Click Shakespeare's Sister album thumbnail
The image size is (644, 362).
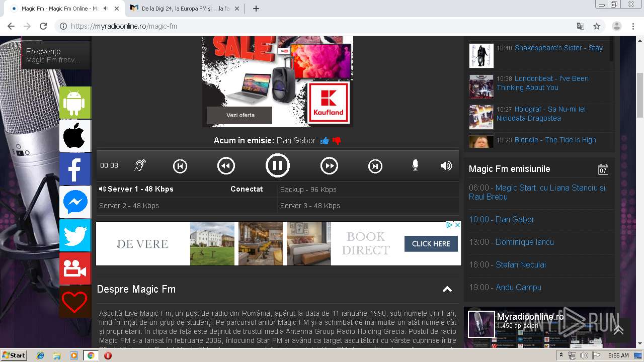481,56
